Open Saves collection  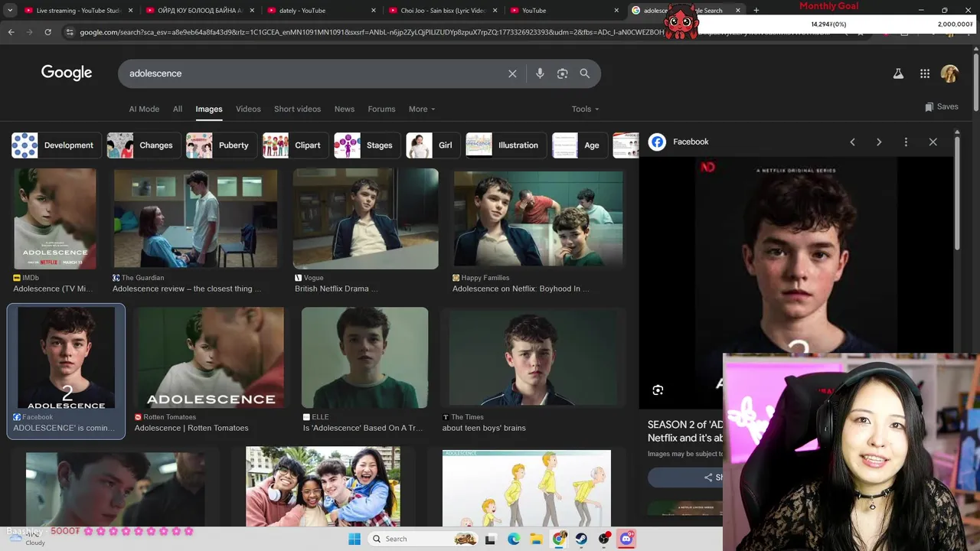942,106
